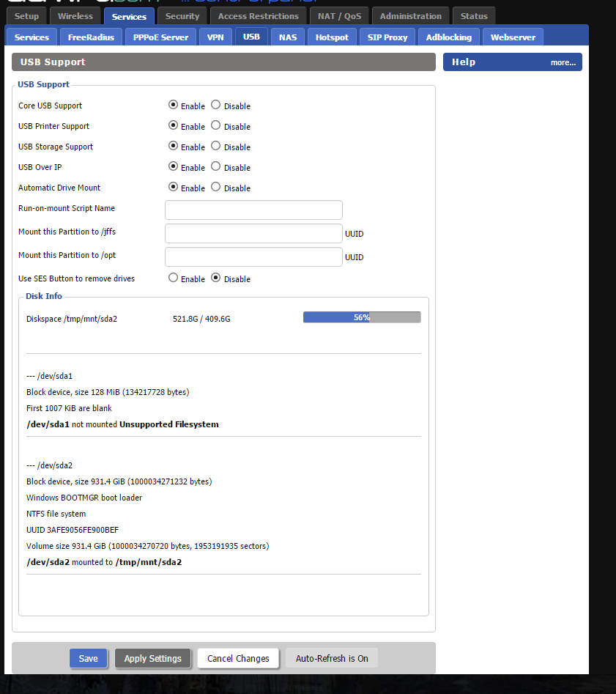Click the Mount this Partition to /opt field

click(x=253, y=257)
